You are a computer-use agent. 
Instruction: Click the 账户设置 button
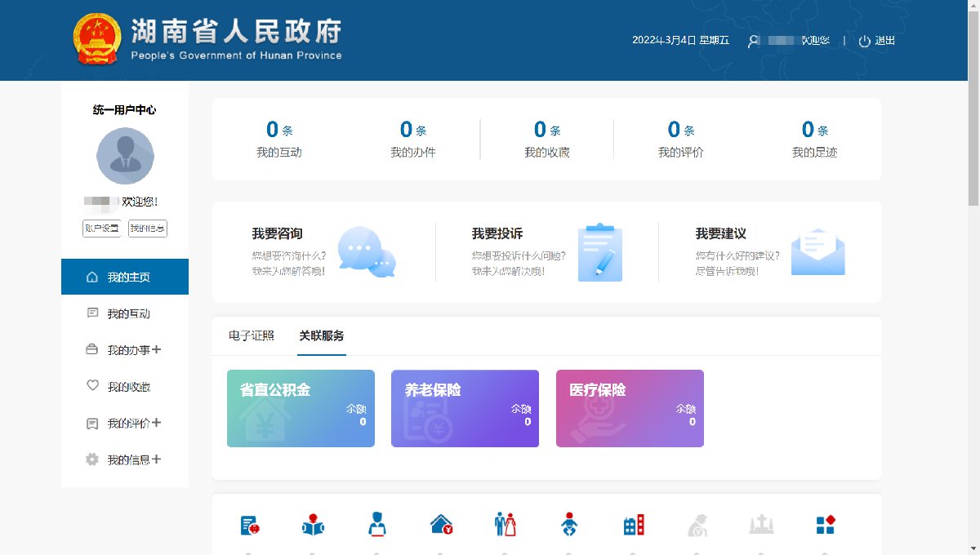[x=101, y=229]
